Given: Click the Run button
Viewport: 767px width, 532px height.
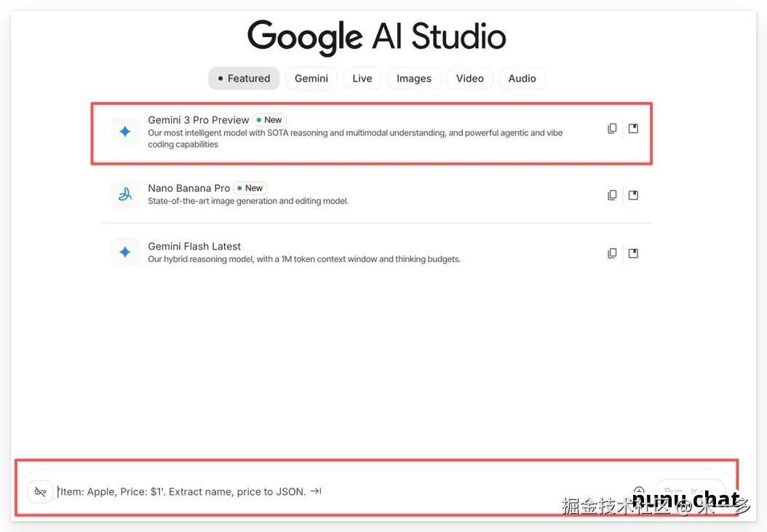Looking at the screenshot, I should [690, 491].
